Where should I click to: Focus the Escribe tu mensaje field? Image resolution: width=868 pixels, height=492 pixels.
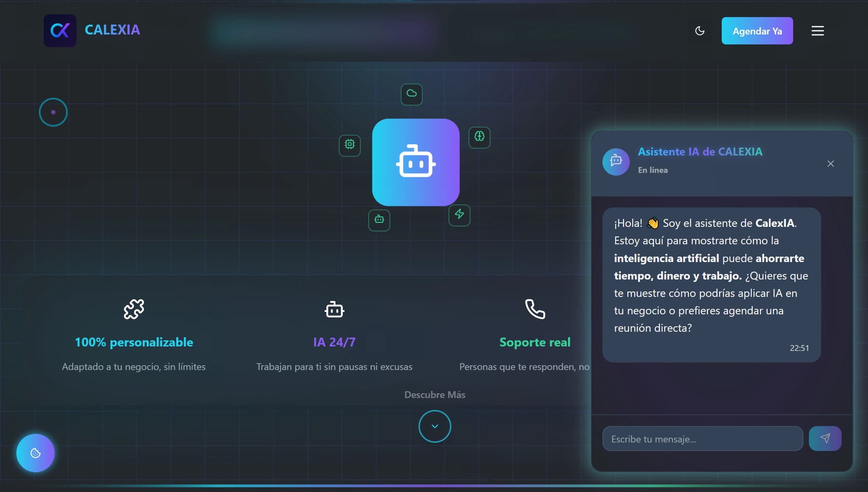click(702, 439)
